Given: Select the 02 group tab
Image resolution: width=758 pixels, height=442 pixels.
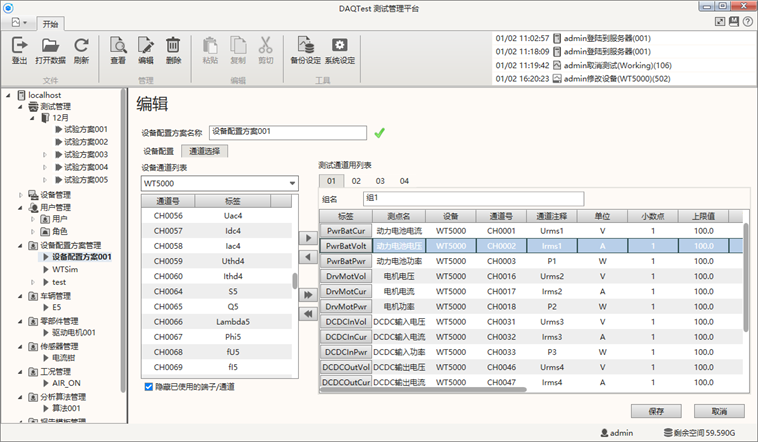Looking at the screenshot, I should (355, 181).
